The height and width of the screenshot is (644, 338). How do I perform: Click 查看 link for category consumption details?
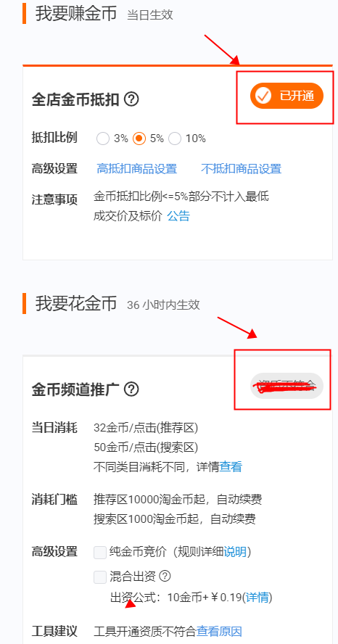tap(231, 466)
